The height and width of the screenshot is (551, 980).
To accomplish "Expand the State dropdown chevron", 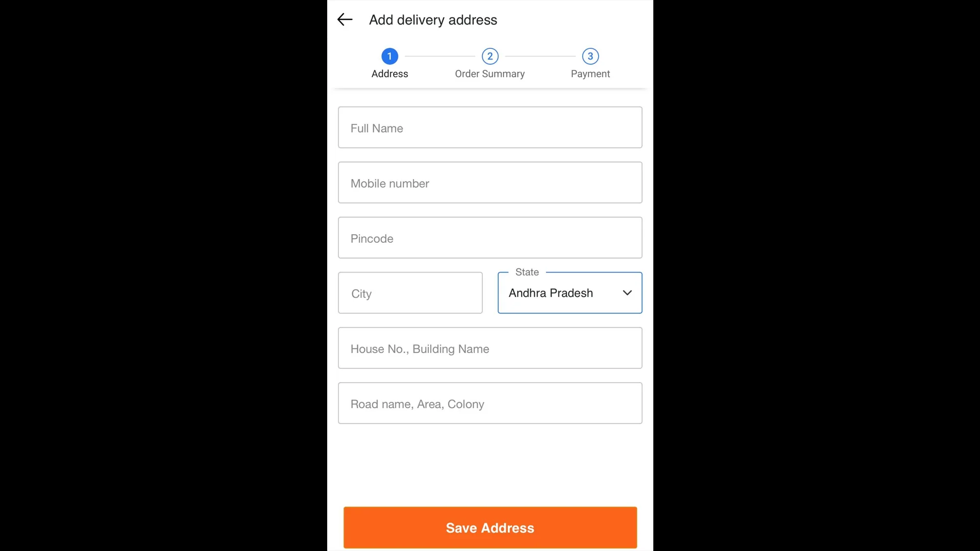I will click(627, 293).
